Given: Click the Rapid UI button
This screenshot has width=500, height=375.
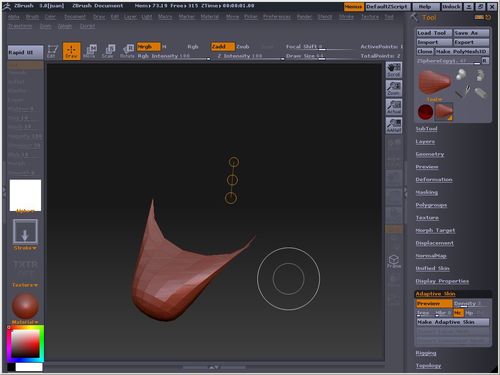Looking at the screenshot, I should [25, 52].
